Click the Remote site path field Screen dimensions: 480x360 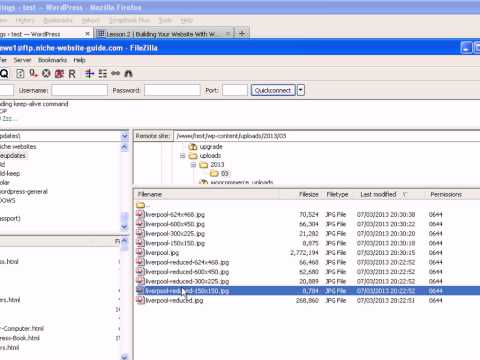coord(327,136)
